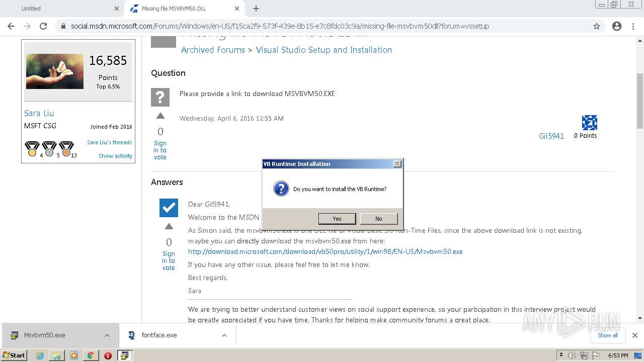The height and width of the screenshot is (362, 644).
Task: Open a new browser tab
Action: click(x=256, y=9)
